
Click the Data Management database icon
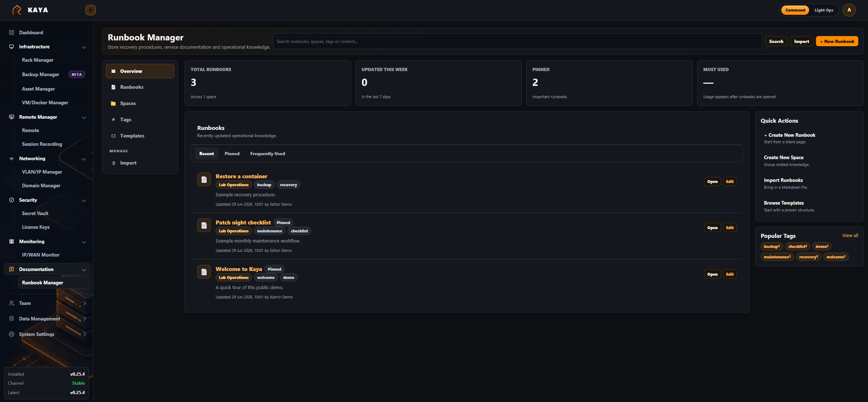pos(12,319)
